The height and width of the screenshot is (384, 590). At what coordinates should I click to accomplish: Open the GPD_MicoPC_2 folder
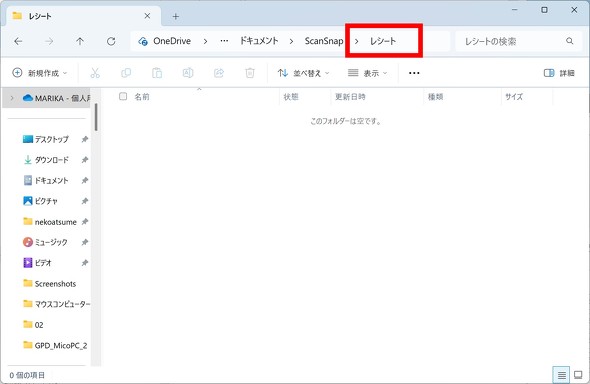click(55, 345)
